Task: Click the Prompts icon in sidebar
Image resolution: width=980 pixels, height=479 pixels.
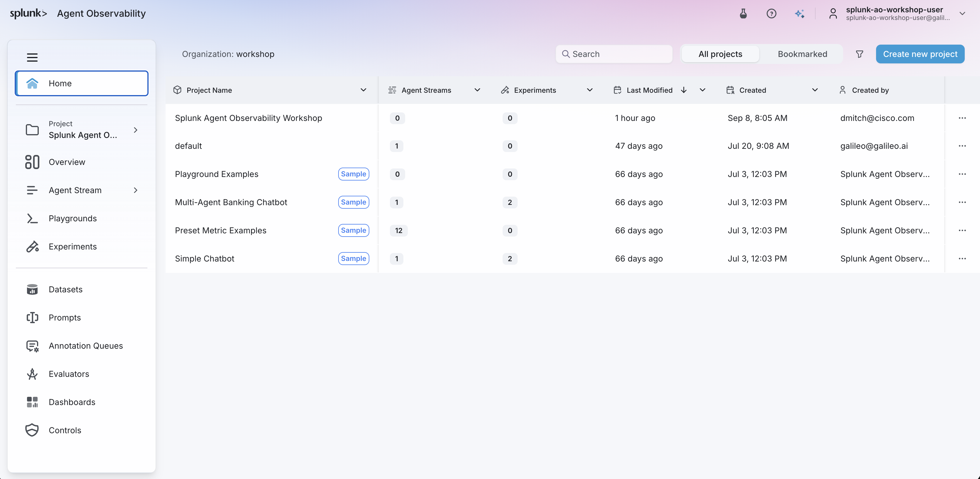Action: tap(32, 318)
